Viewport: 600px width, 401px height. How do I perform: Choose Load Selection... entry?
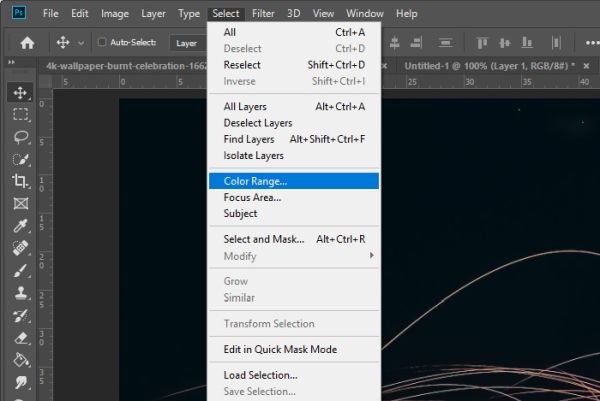point(294,375)
